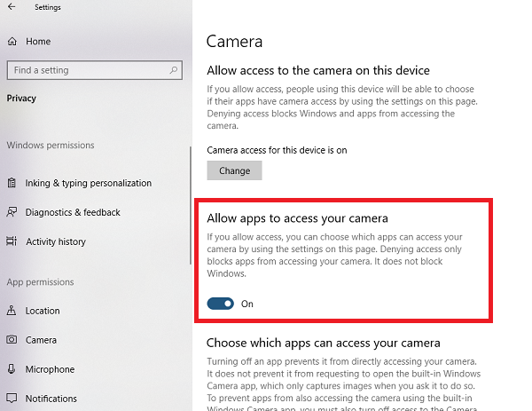Click the Camera icon in sidebar
This screenshot has height=411, width=532.
pyautogui.click(x=12, y=340)
